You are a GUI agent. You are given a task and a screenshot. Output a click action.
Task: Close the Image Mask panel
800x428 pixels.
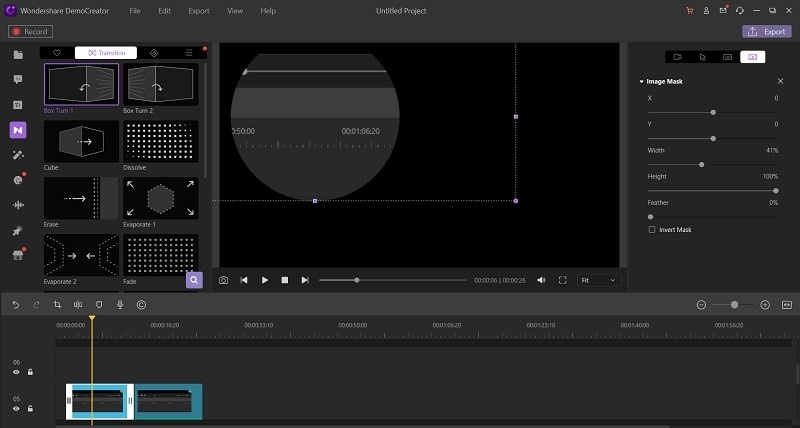click(x=780, y=81)
